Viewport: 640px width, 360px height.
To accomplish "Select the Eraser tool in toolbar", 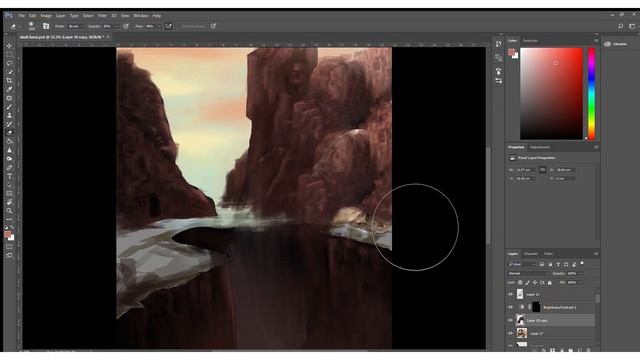I will click(x=9, y=133).
